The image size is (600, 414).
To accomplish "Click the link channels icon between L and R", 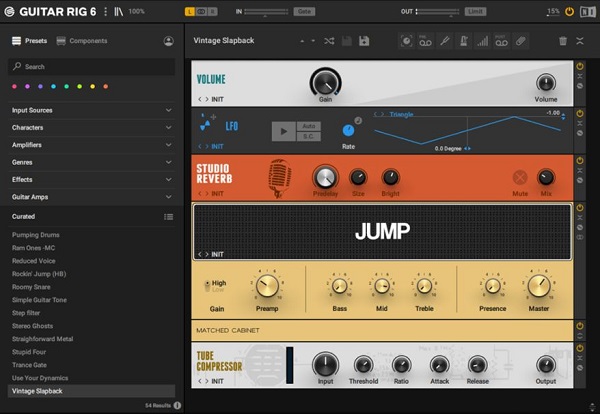I will 201,12.
